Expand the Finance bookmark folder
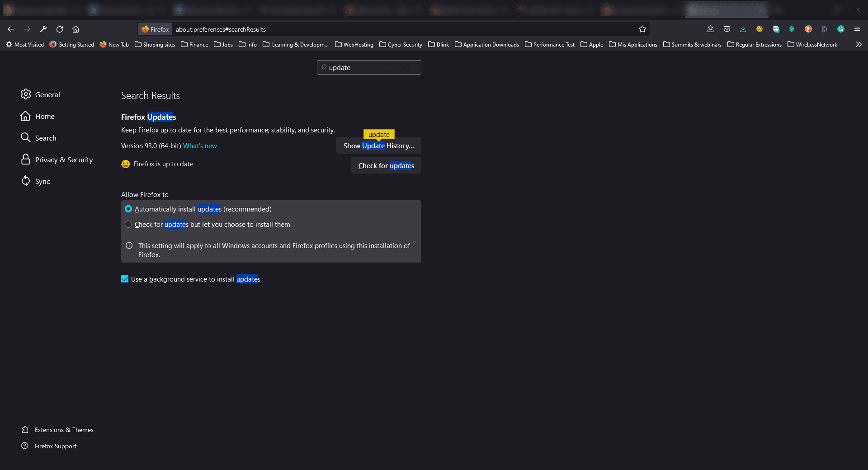 [x=194, y=44]
